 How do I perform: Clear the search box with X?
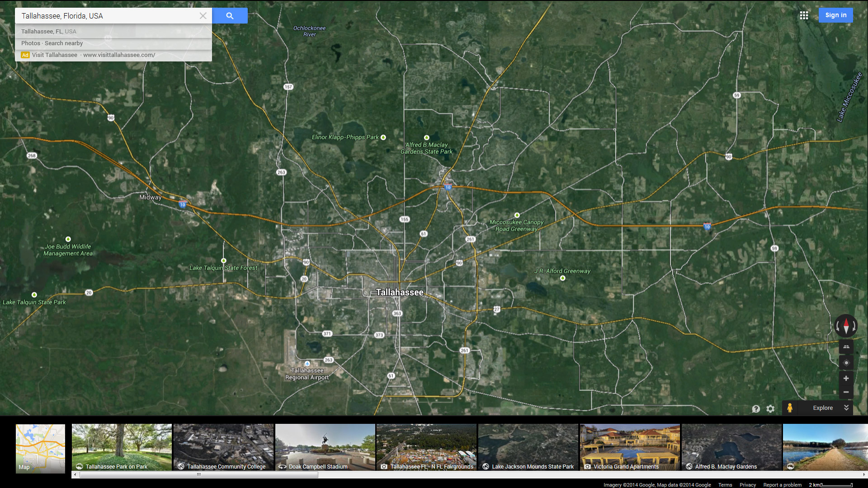[x=203, y=16]
